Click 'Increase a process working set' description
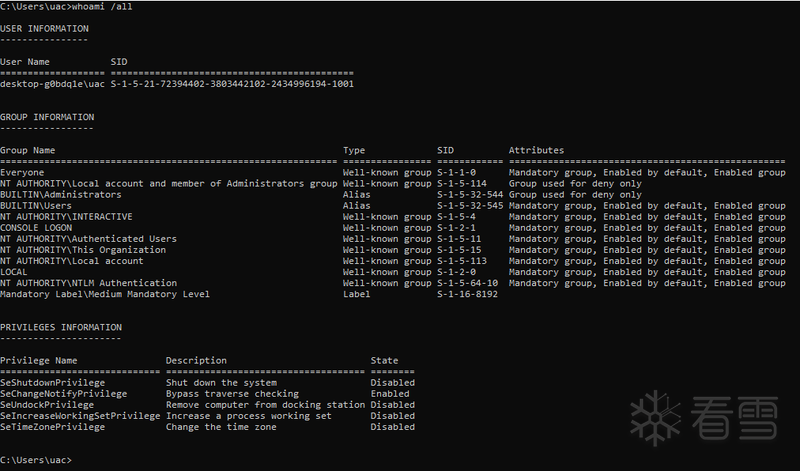800x471 pixels. [248, 416]
